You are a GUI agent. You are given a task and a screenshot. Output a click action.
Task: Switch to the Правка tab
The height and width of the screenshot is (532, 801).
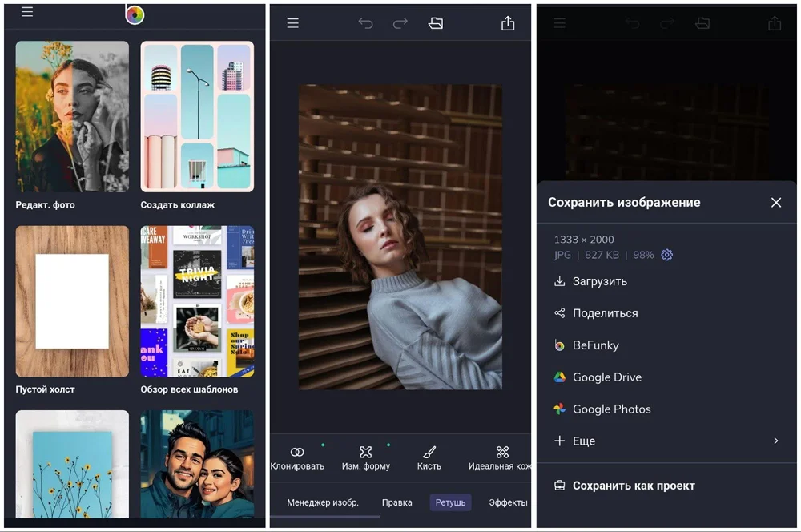(397, 502)
